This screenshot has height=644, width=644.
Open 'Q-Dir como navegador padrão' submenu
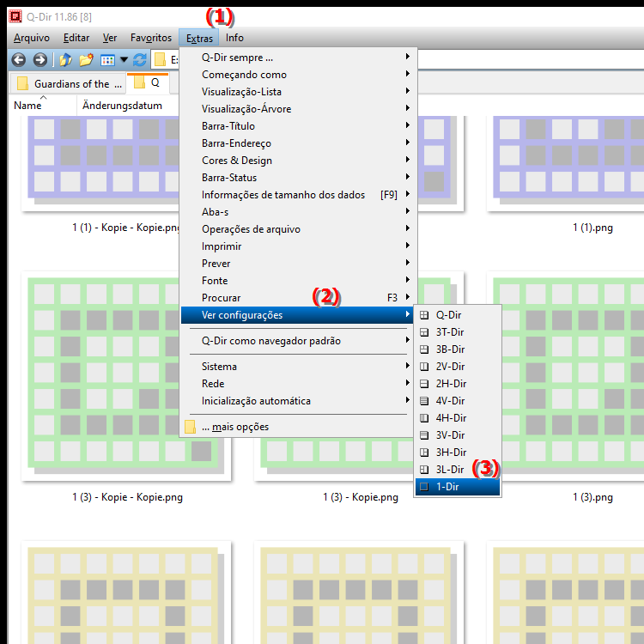click(298, 341)
